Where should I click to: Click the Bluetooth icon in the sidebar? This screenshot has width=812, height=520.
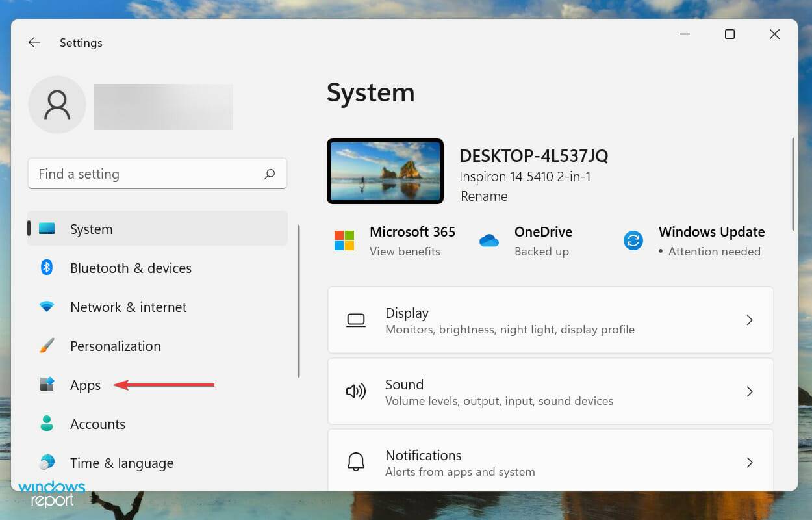tap(47, 268)
